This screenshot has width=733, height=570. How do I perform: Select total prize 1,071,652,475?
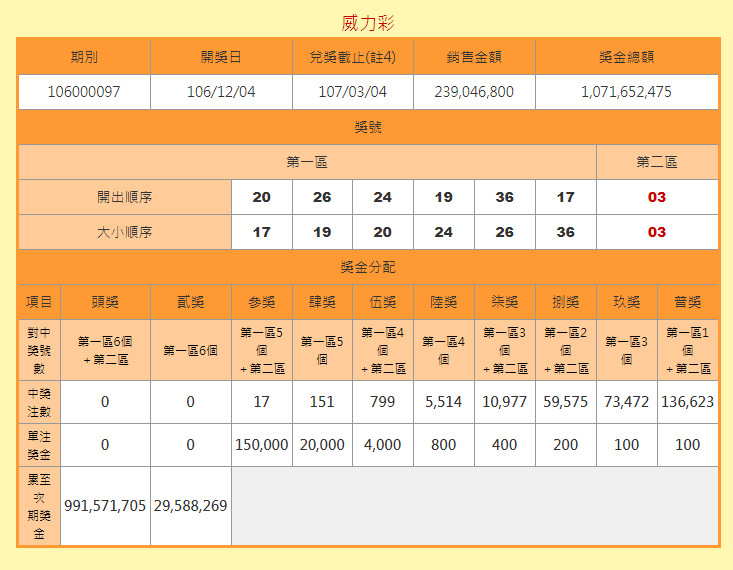pos(626,92)
